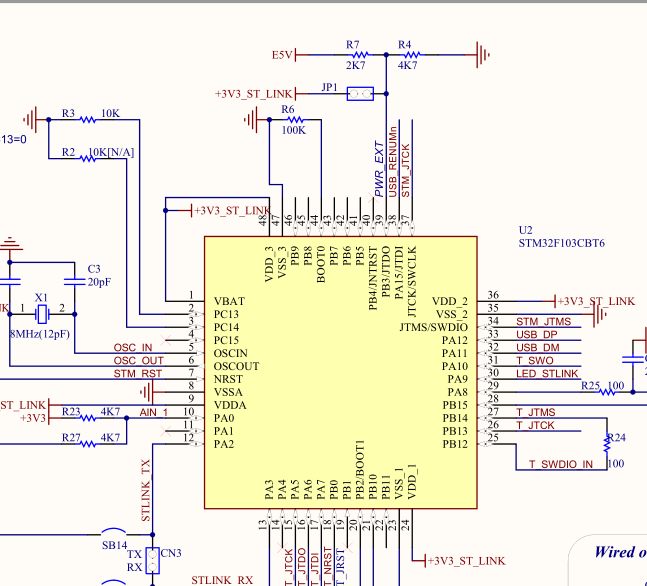Image resolution: width=647 pixels, height=586 pixels.
Task: Select the OSC_OUT net label
Action: click(139, 361)
